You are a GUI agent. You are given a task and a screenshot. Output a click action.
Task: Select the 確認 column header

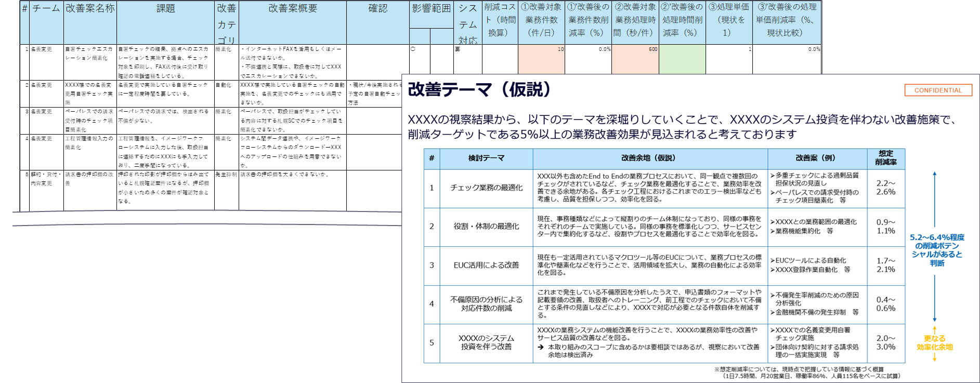[377, 22]
